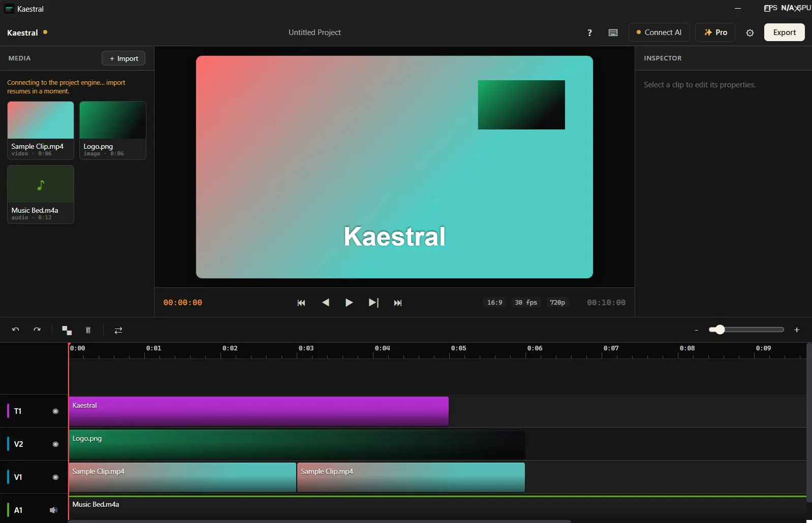Click the V2 track label
Screen dimensions: 812x523
tap(18, 444)
